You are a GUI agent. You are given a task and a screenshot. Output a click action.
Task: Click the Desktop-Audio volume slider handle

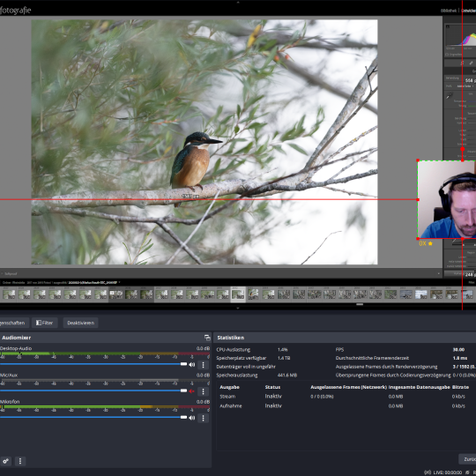(183, 364)
